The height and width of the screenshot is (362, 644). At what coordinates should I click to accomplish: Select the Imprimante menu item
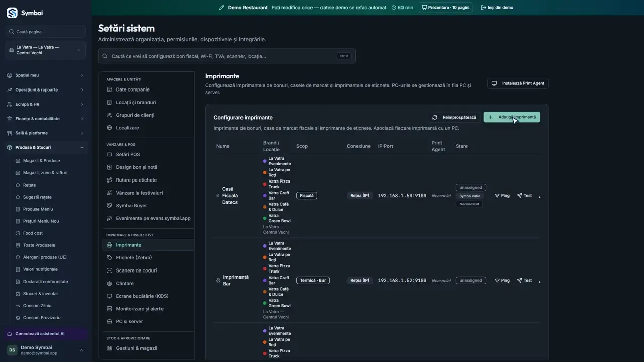pos(148,245)
